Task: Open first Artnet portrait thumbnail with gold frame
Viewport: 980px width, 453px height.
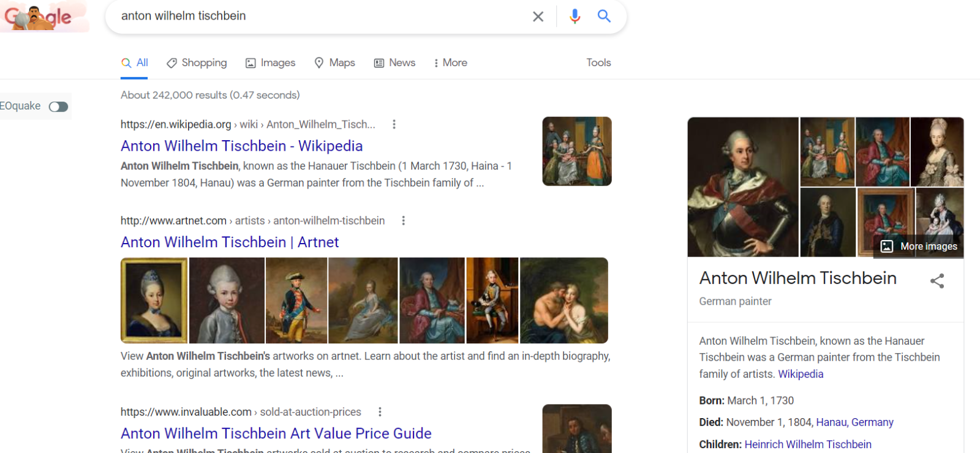Action: point(154,300)
